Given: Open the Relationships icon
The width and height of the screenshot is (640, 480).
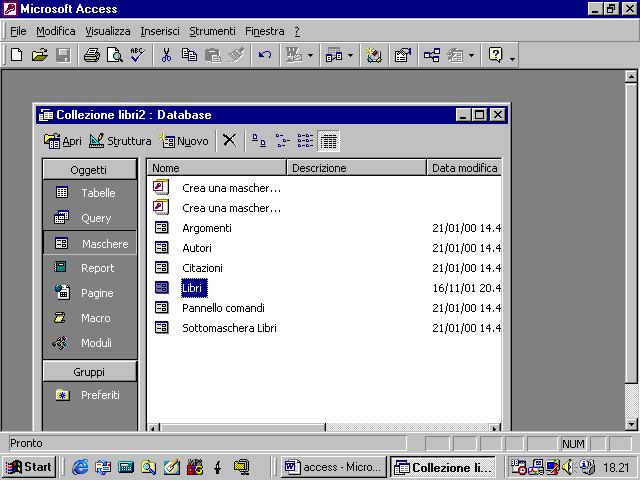Looking at the screenshot, I should 432,55.
